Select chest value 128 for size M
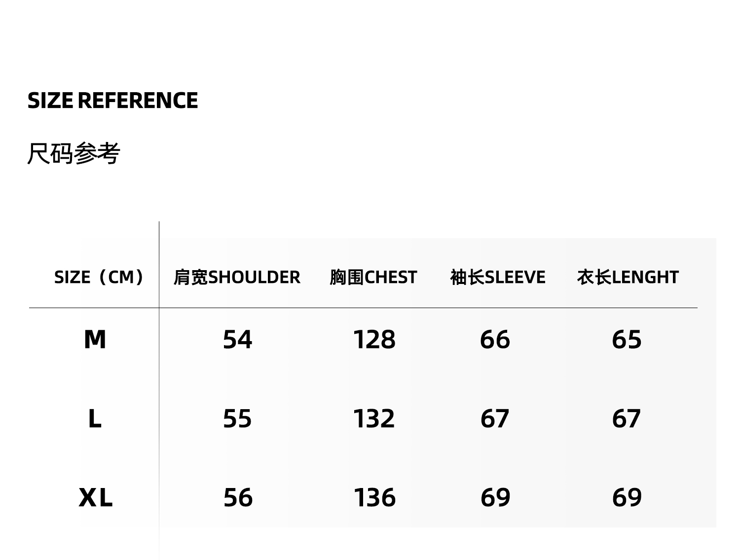The width and height of the screenshot is (740, 560). (x=374, y=340)
